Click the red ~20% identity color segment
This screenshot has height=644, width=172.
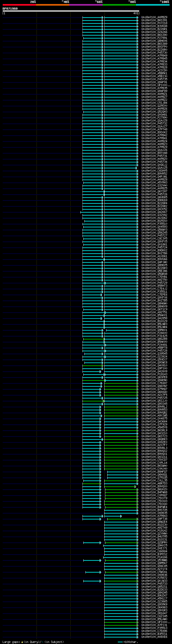19,5
